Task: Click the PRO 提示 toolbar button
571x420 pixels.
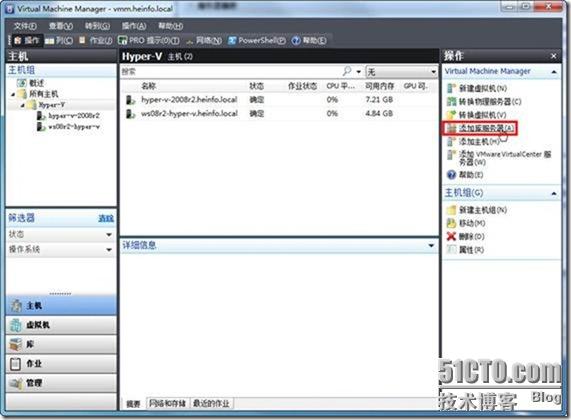Action: coord(149,40)
